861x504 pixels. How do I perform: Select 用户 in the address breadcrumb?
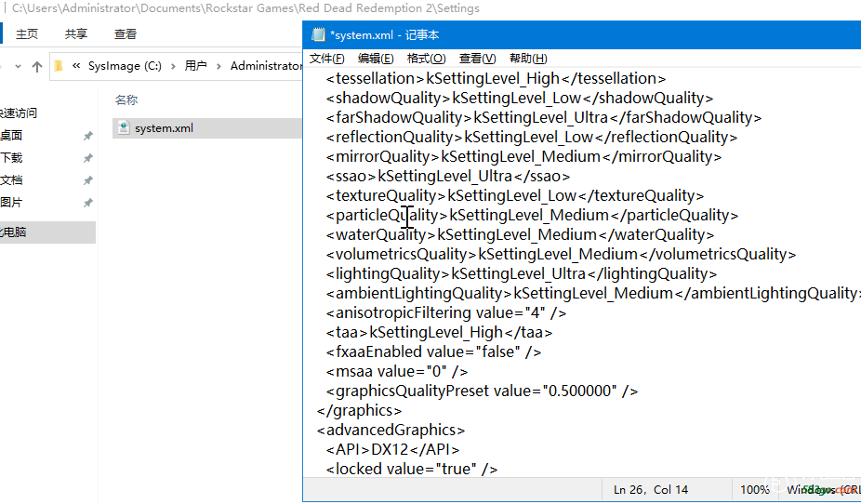[195, 66]
